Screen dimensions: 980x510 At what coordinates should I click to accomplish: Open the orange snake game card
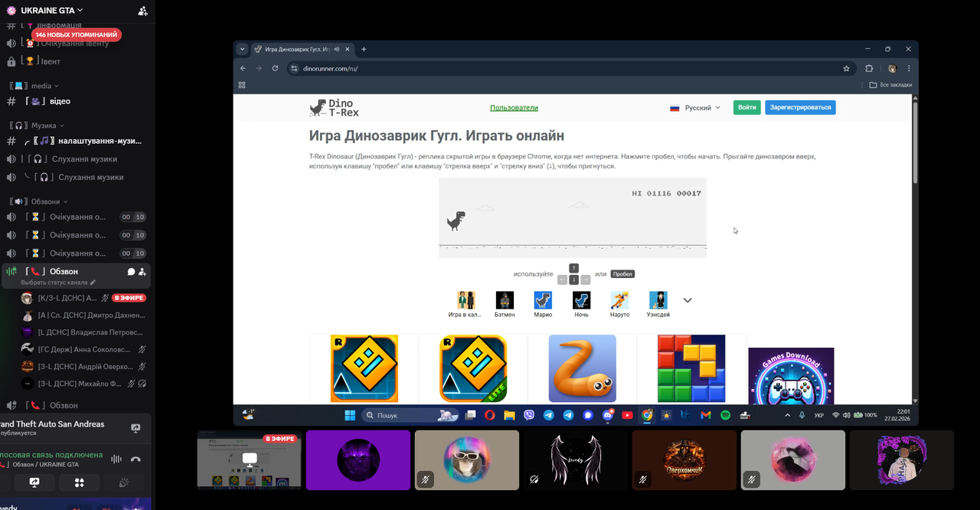pyautogui.click(x=582, y=368)
